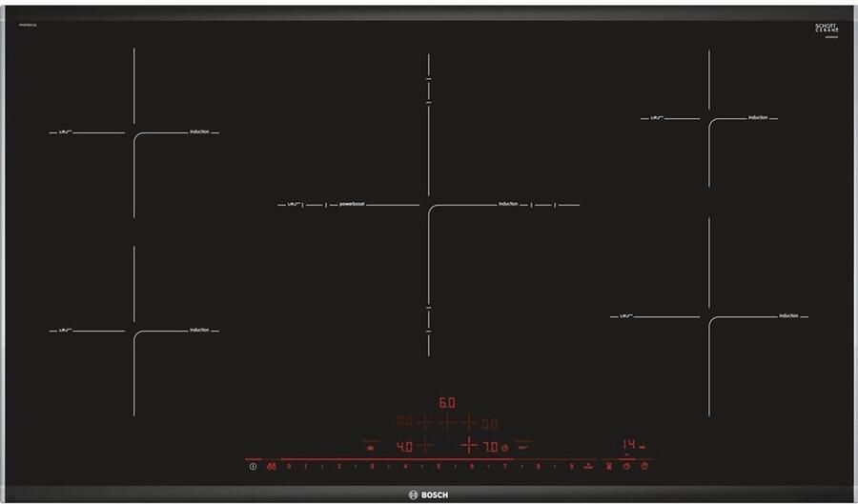
Task: Tap the pan icon left of 4.0
Action: 371,448
